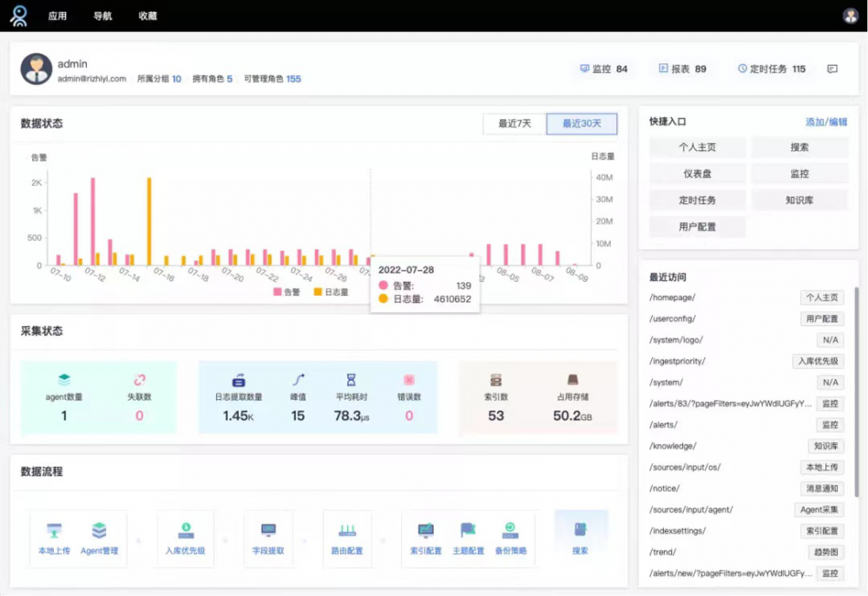The height and width of the screenshot is (596, 868).
Task: Open the 收藏 menu
Action: (148, 16)
